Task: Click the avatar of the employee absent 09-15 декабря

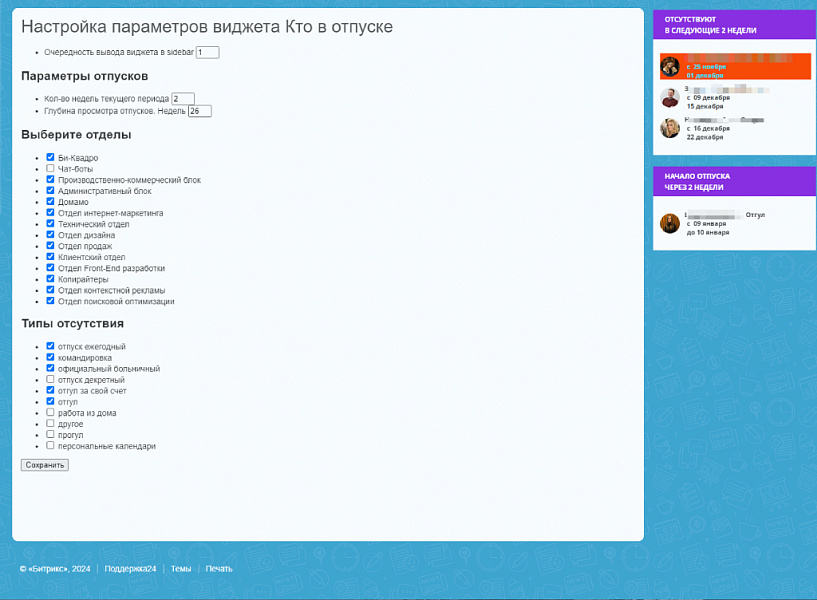Action: 668,97
